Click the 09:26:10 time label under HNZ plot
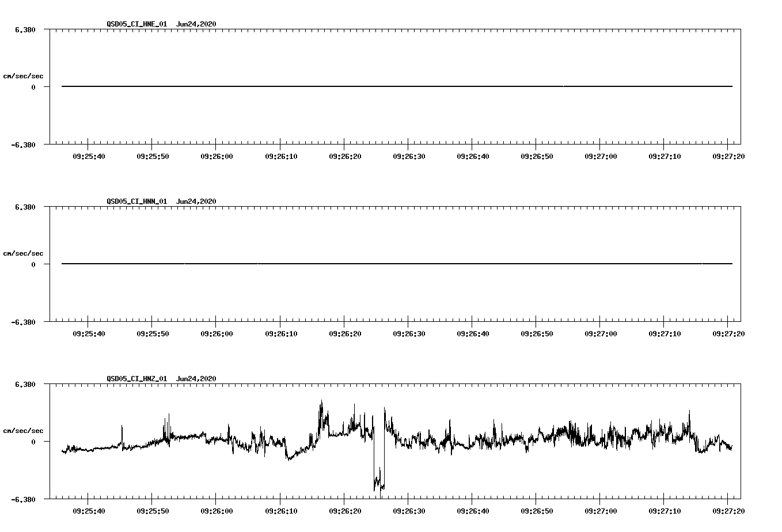 281,511
